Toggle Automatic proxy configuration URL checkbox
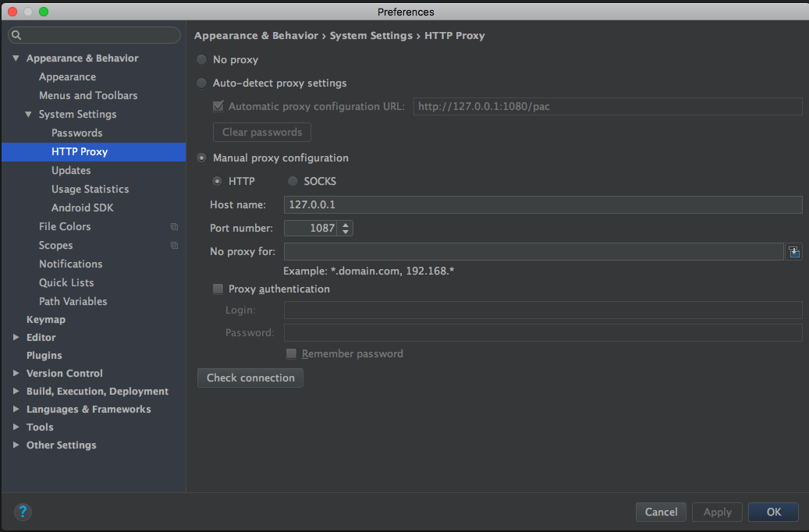The width and height of the screenshot is (809, 532). click(x=218, y=106)
